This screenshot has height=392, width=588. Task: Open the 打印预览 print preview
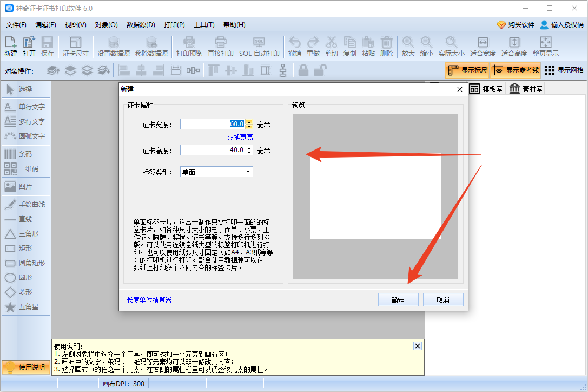[x=189, y=45]
